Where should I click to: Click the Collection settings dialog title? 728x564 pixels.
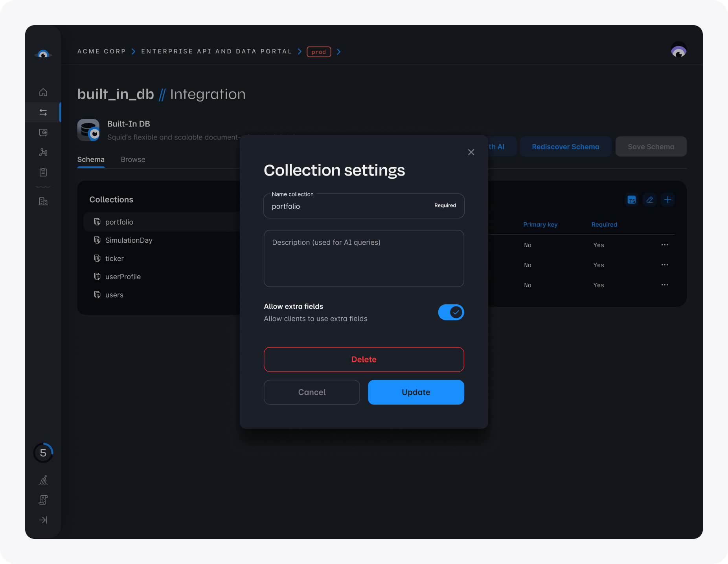coord(334,170)
